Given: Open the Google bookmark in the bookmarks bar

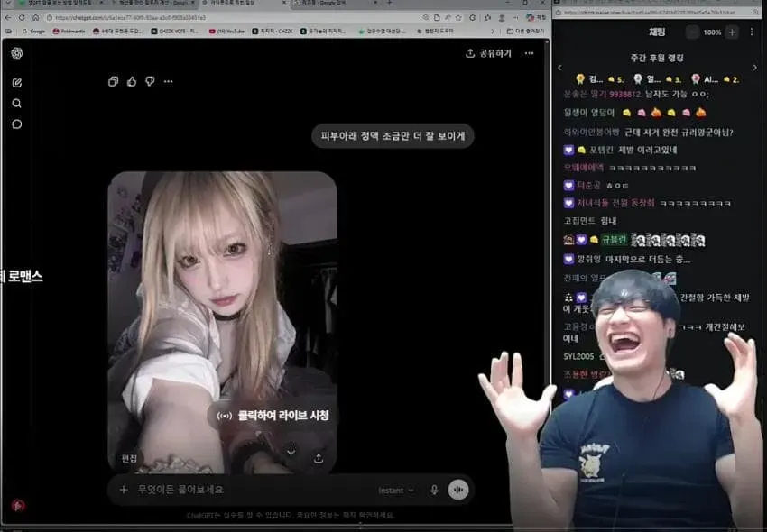Looking at the screenshot, I should click(x=33, y=32).
